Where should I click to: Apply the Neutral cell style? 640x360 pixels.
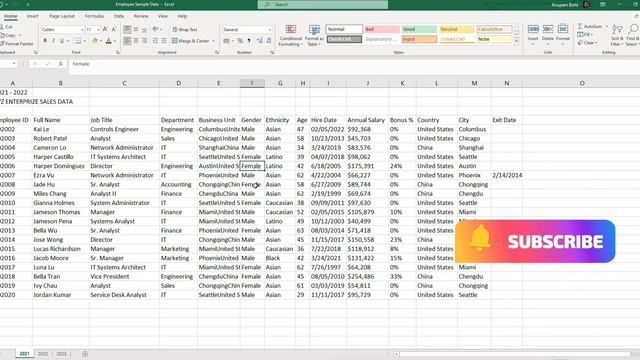pyautogui.click(x=456, y=29)
